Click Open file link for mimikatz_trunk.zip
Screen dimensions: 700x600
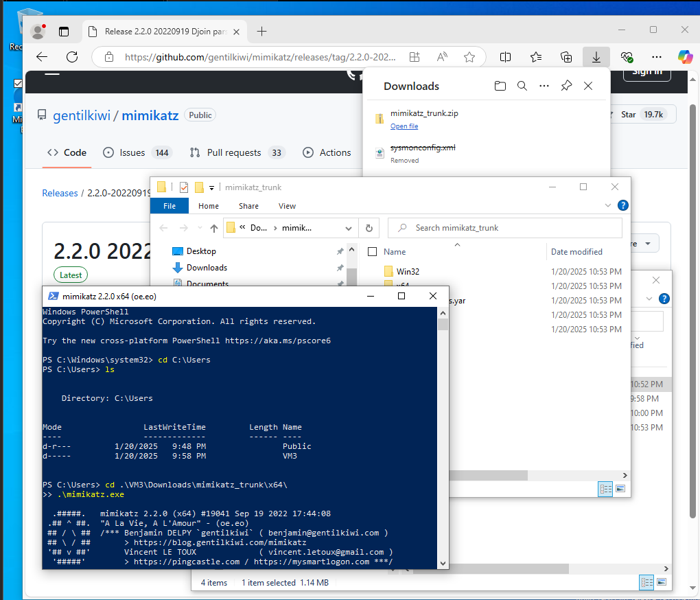404,126
